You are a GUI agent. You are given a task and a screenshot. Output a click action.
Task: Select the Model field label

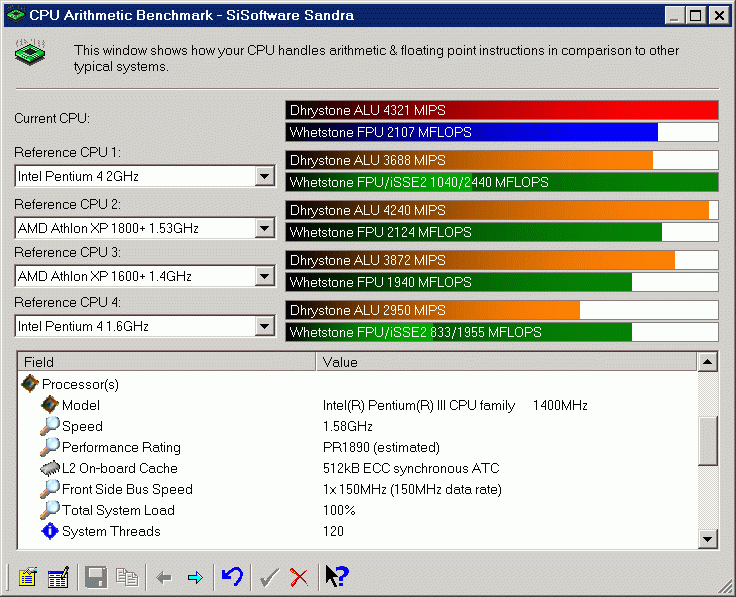tap(81, 405)
